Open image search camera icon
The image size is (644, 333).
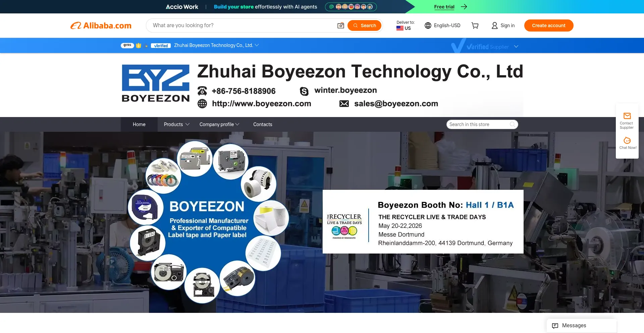click(x=340, y=25)
